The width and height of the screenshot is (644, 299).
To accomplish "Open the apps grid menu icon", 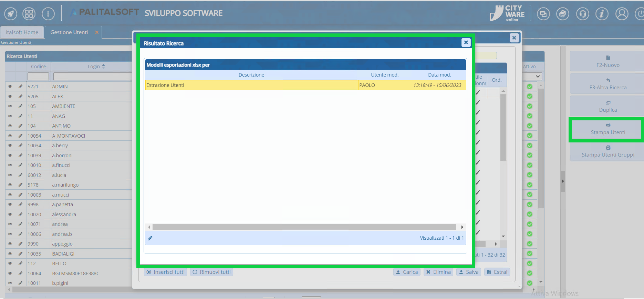I will click(x=29, y=14).
